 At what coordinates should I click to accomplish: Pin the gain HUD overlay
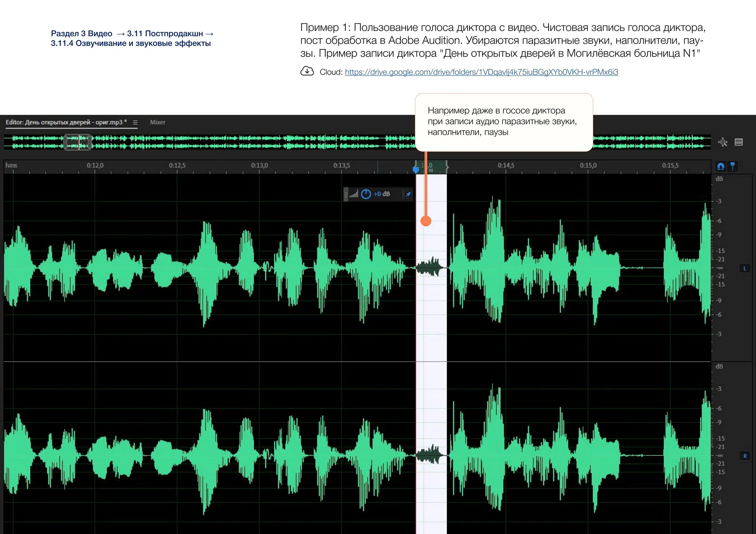(x=408, y=194)
